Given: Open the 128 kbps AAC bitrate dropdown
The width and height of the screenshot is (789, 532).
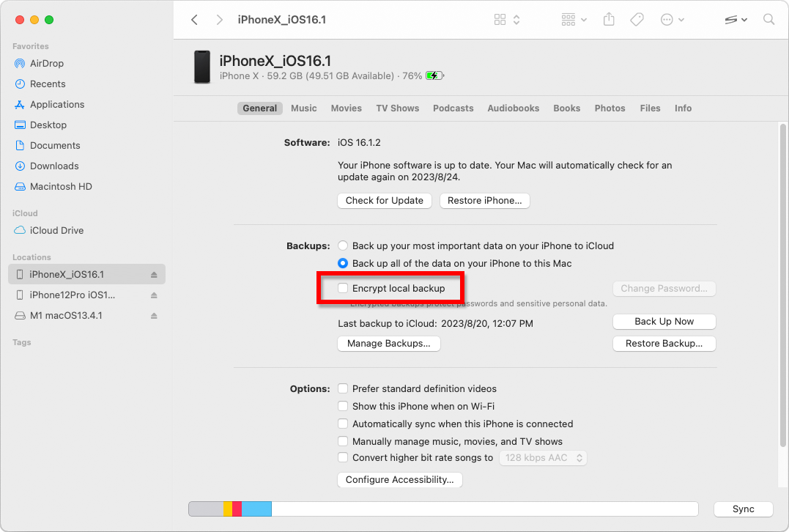Looking at the screenshot, I should tap(543, 458).
